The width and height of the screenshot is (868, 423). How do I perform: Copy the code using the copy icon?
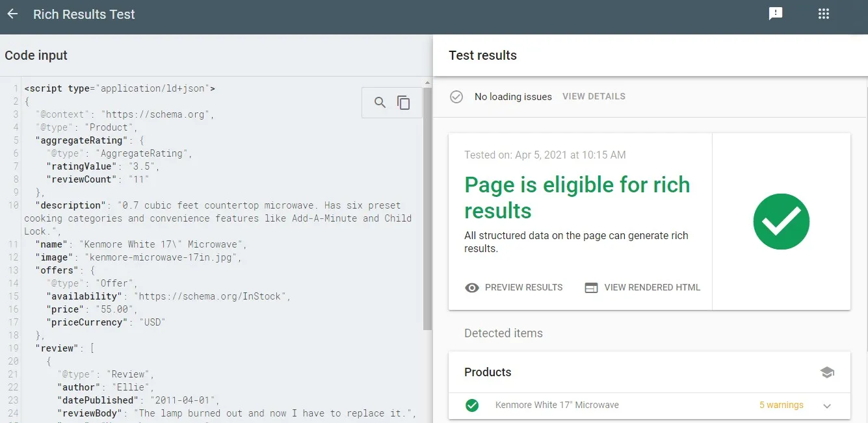pos(404,103)
